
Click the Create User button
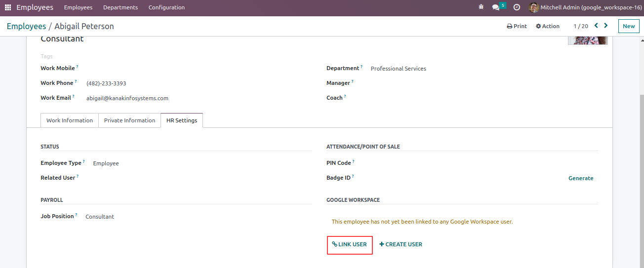(401, 244)
